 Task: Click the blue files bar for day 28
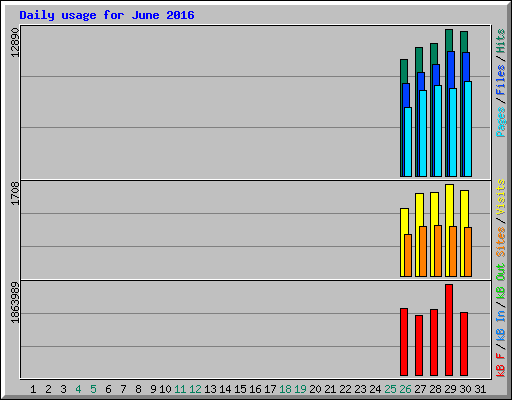click(x=436, y=75)
